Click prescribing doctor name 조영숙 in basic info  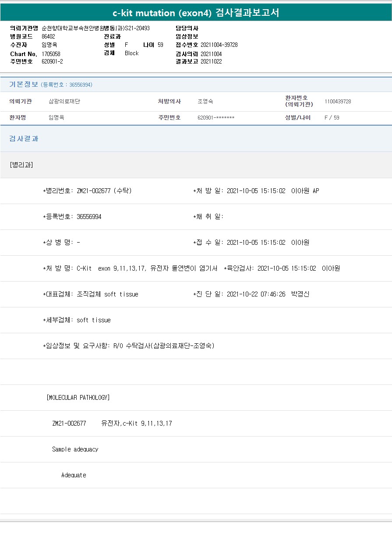205,102
